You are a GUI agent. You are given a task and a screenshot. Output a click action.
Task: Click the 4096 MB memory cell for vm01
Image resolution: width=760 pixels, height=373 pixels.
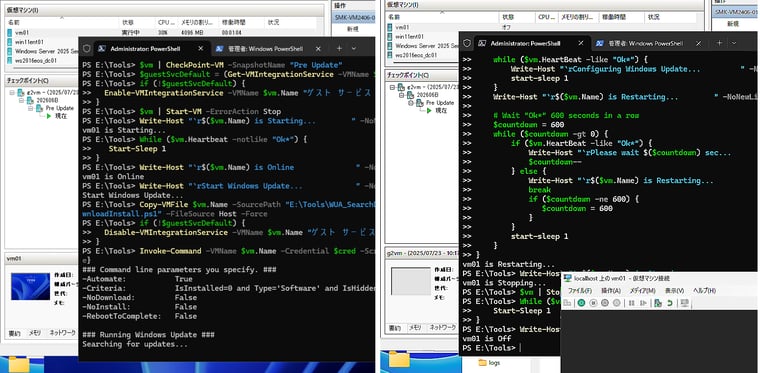click(194, 32)
